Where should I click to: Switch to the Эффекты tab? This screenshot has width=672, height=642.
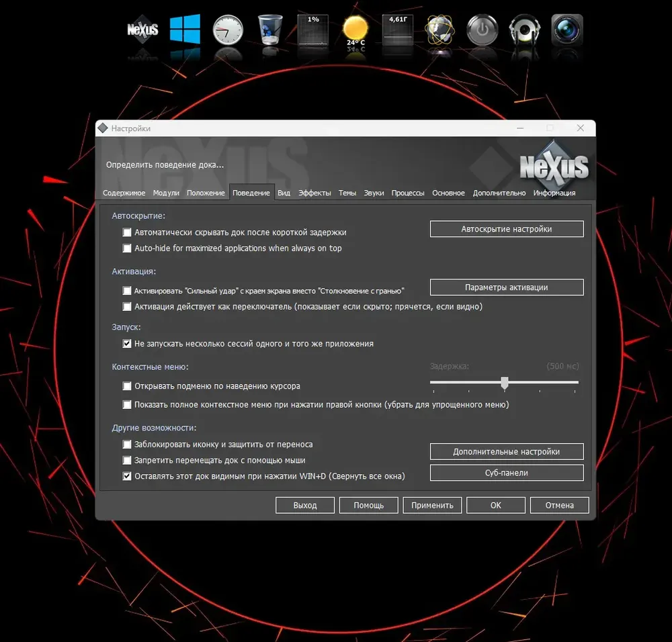[314, 193]
